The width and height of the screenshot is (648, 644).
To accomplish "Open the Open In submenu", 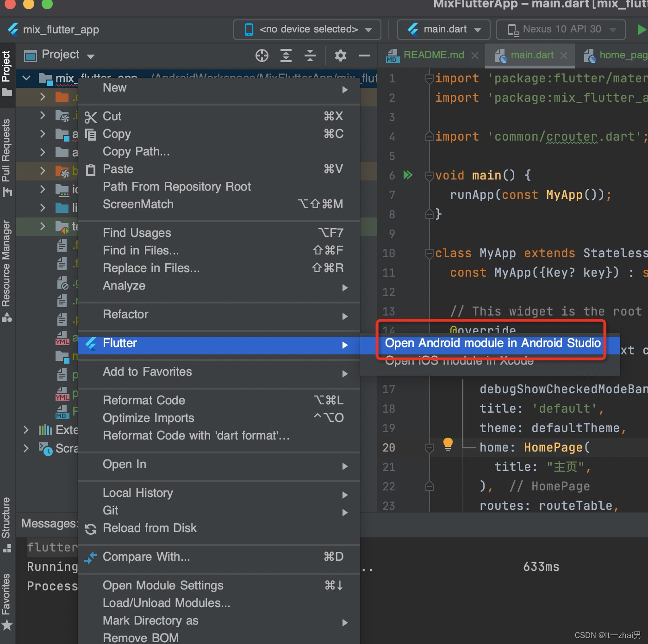I will (219, 464).
